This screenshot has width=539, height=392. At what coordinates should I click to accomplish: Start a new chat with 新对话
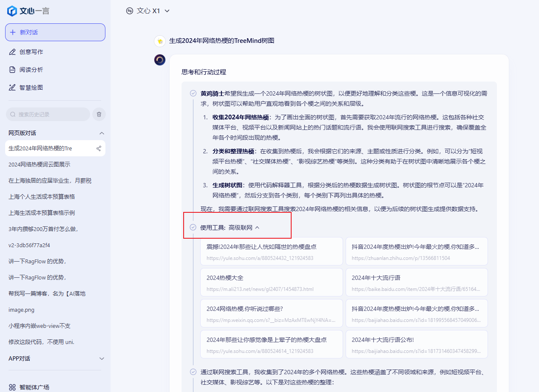(55, 32)
